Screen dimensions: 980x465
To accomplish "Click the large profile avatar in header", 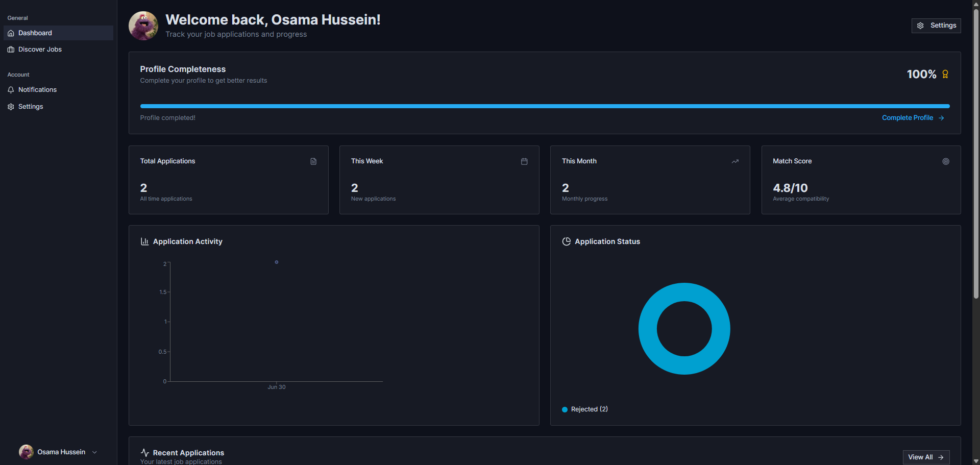I will click(x=143, y=26).
